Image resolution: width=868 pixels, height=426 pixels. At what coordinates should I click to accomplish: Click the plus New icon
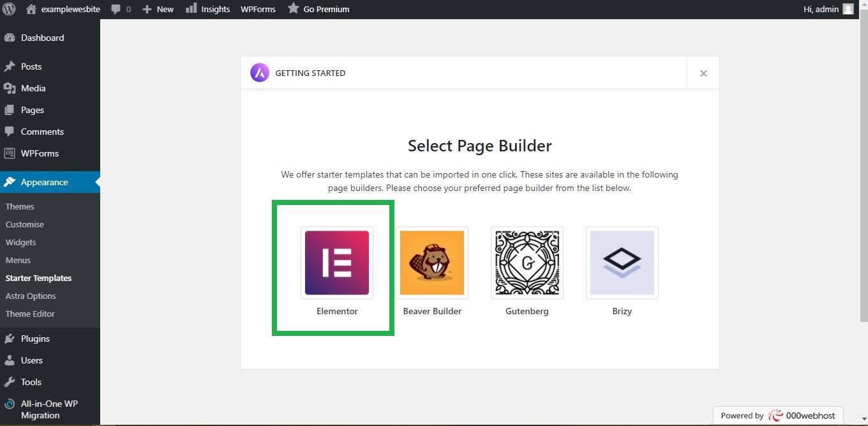click(147, 9)
